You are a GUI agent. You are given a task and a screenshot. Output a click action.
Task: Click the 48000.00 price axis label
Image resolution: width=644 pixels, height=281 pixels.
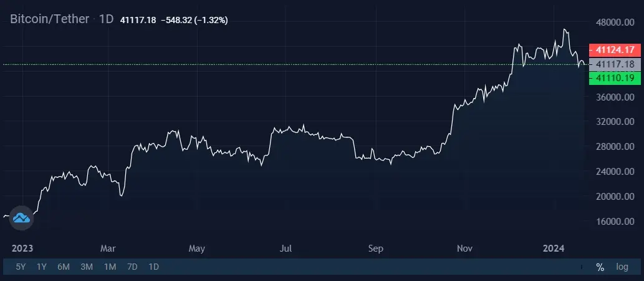[x=615, y=22]
